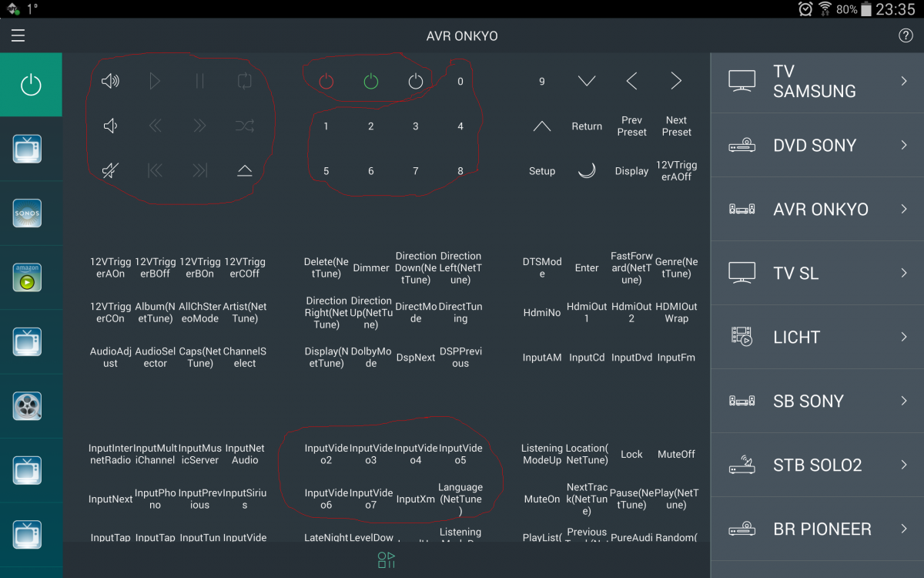Tap the volume down speaker icon
The height and width of the screenshot is (578, 924).
pyautogui.click(x=110, y=126)
